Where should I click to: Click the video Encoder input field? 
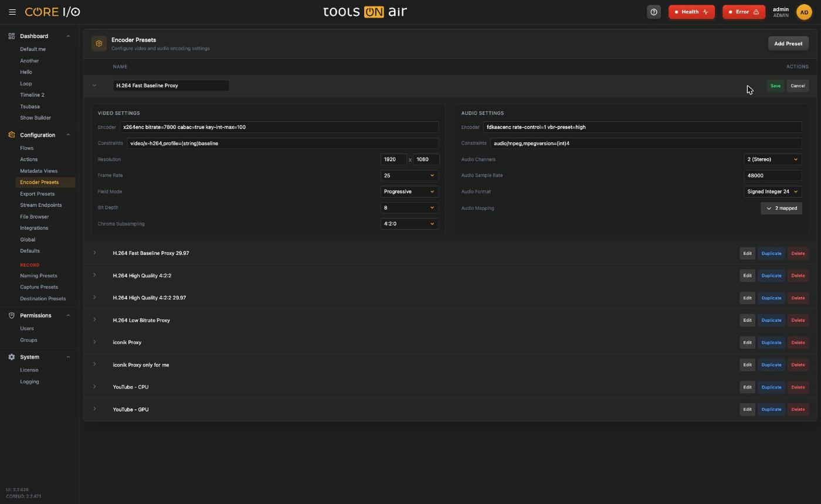(279, 127)
